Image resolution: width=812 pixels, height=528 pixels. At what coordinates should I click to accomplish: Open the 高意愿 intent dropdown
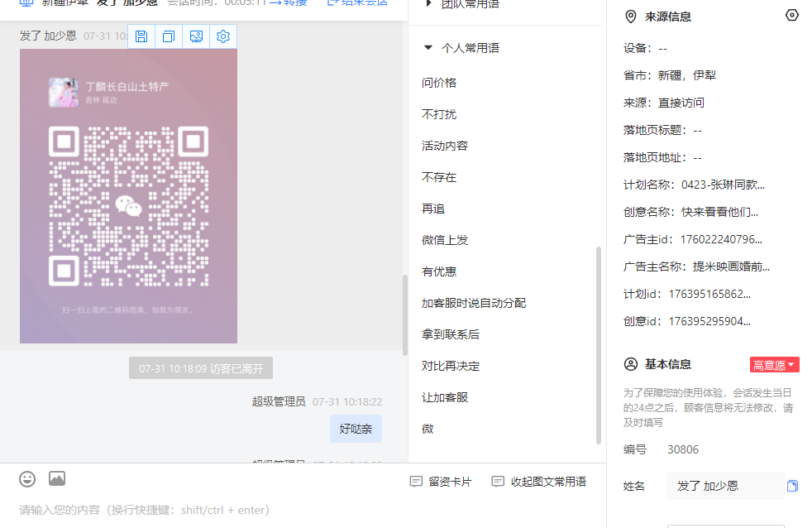[x=774, y=365]
